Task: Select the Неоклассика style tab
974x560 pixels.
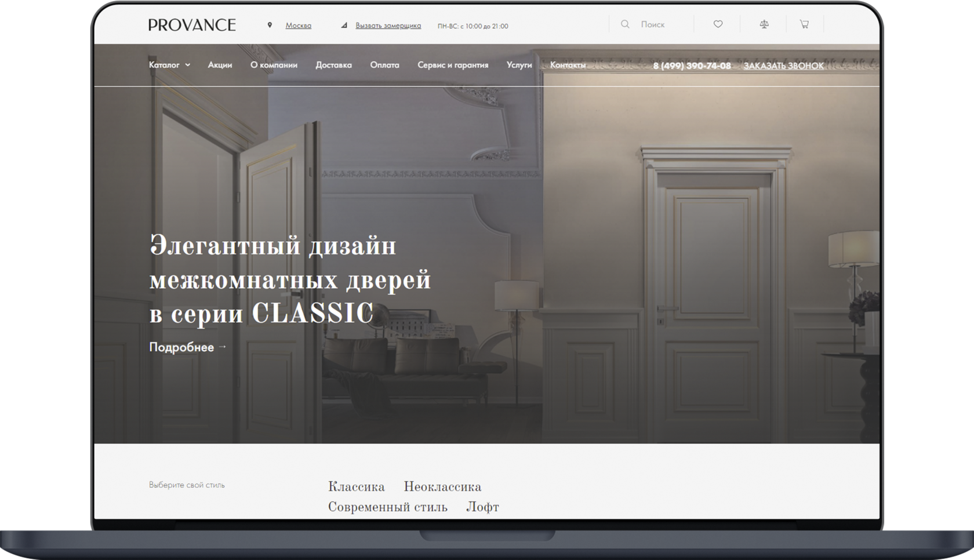Action: (x=442, y=487)
